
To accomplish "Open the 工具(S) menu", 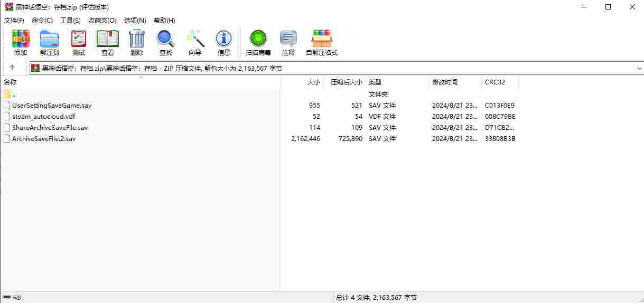I will pyautogui.click(x=70, y=20).
